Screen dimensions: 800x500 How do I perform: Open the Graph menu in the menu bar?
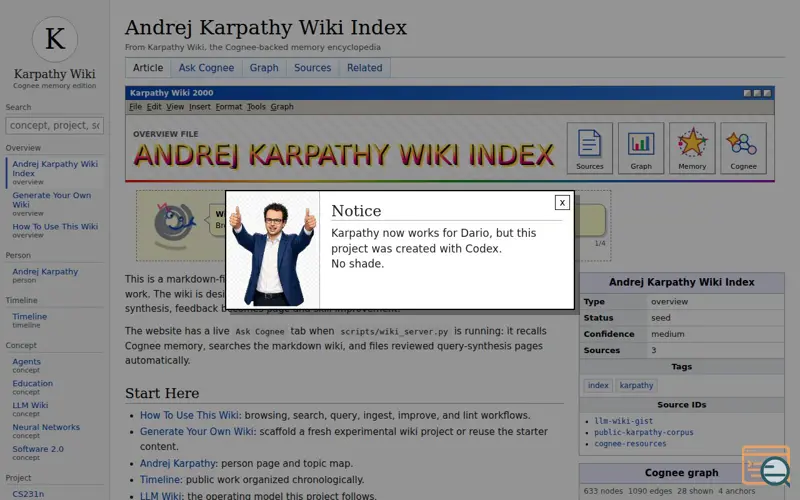tap(282, 107)
